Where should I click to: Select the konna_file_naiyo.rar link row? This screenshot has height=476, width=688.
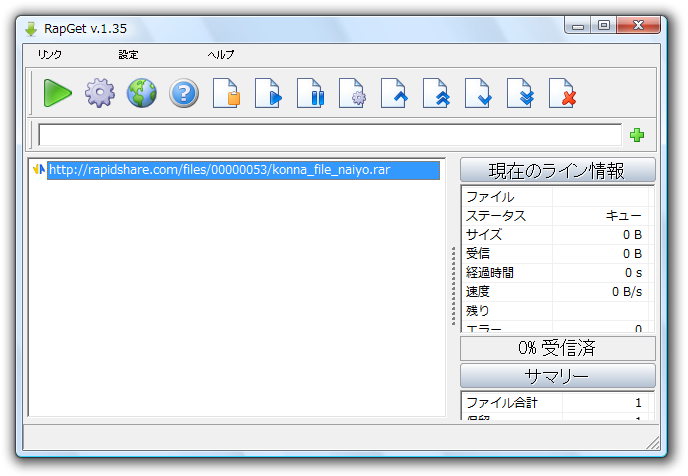[244, 170]
